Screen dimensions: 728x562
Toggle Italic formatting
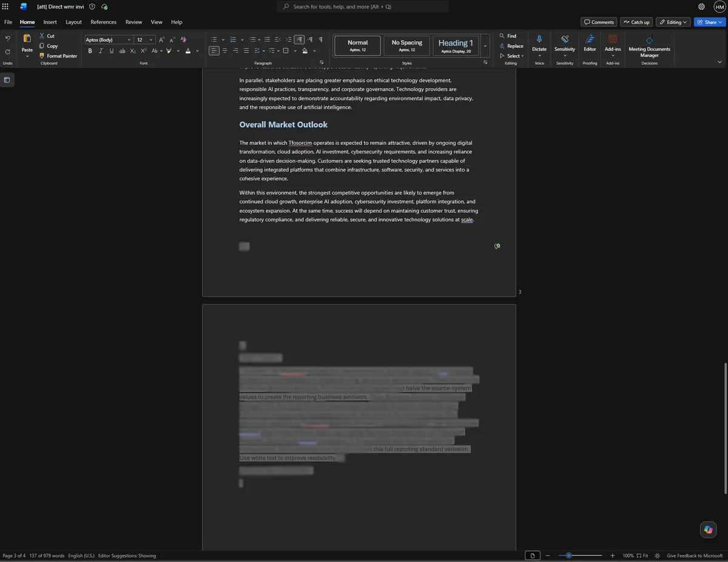click(x=101, y=51)
